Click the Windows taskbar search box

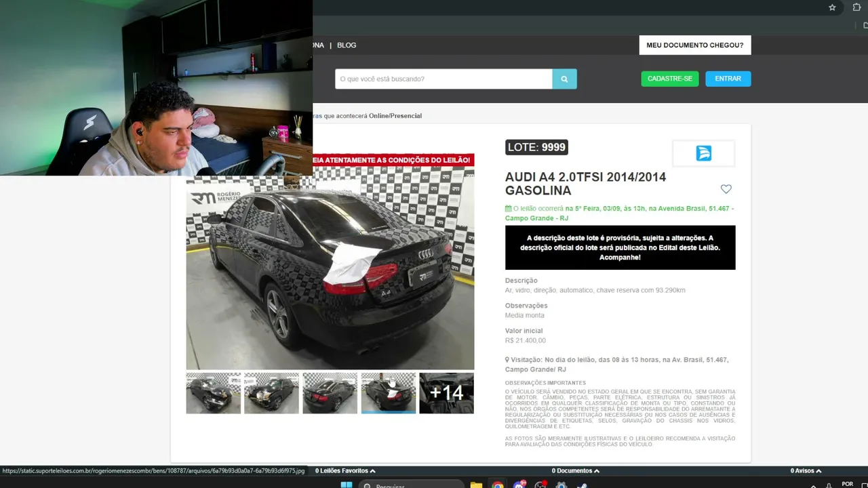(412, 485)
